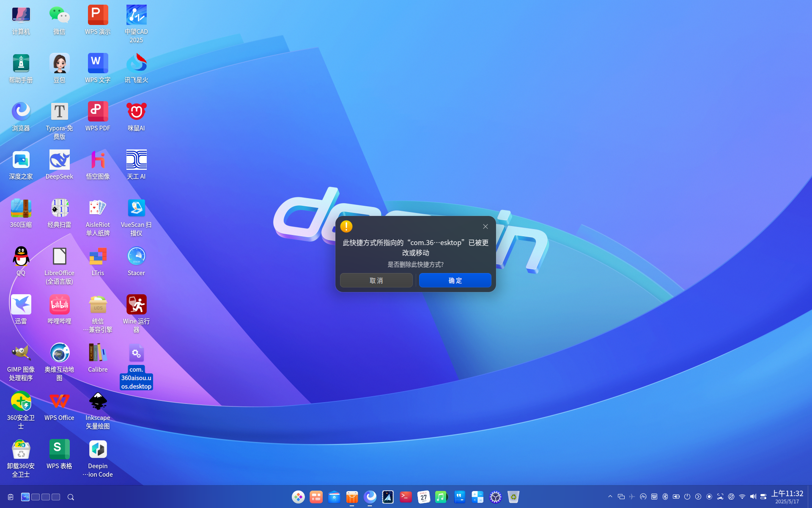Viewport: 812px width, 508px height.
Task: Select the 哔哩哔哩 bilibili icon
Action: pyautogui.click(x=59, y=310)
